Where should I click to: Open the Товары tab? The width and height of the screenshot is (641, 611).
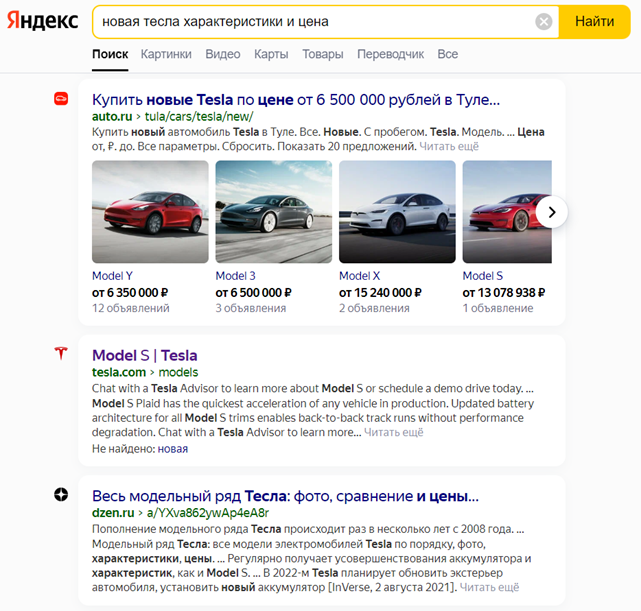323,54
